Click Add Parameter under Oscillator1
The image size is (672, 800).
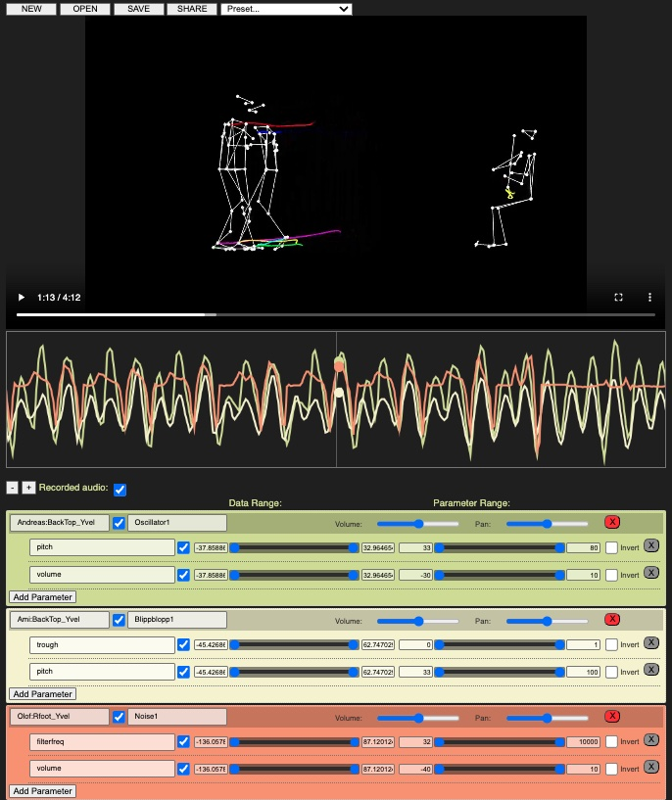[42, 596]
